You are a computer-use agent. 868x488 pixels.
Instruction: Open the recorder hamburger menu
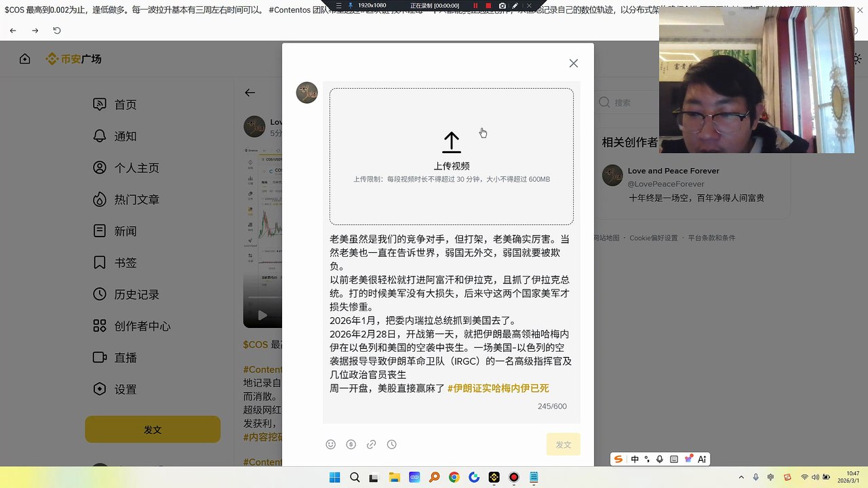click(339, 5)
